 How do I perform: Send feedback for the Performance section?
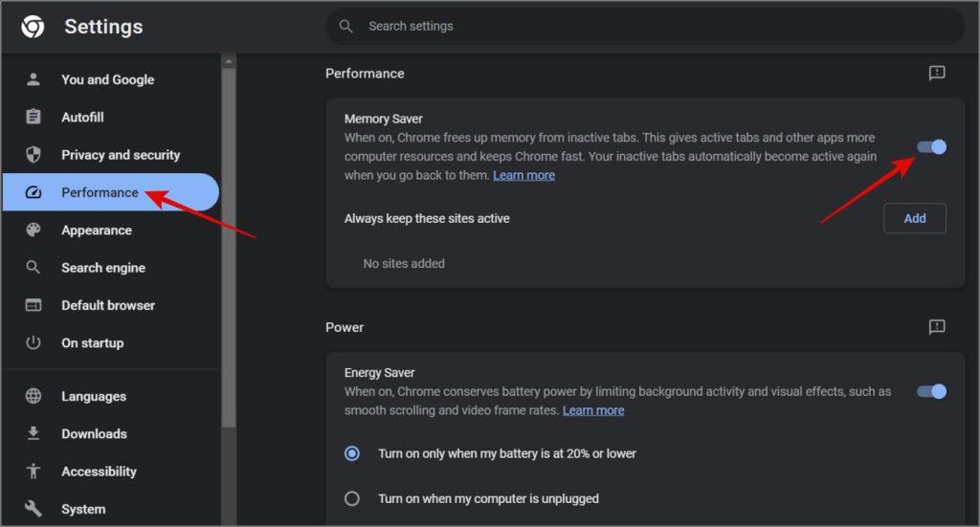tap(936, 73)
